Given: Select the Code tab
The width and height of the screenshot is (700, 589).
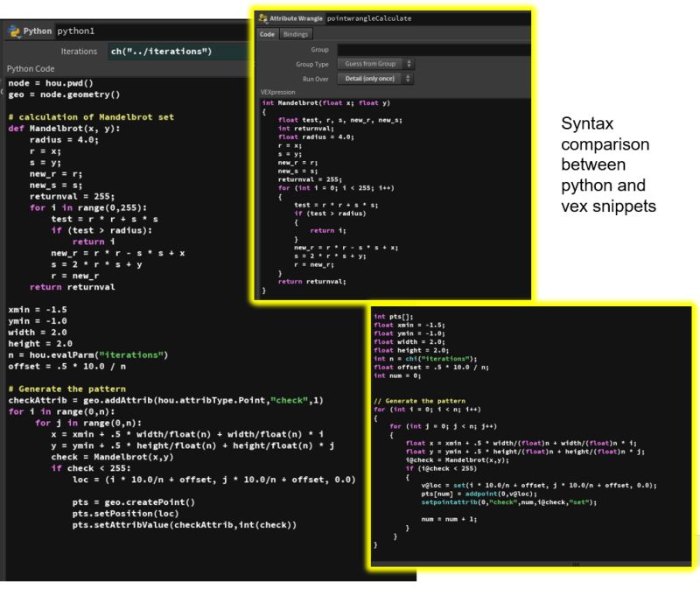Looking at the screenshot, I should click(x=268, y=33).
